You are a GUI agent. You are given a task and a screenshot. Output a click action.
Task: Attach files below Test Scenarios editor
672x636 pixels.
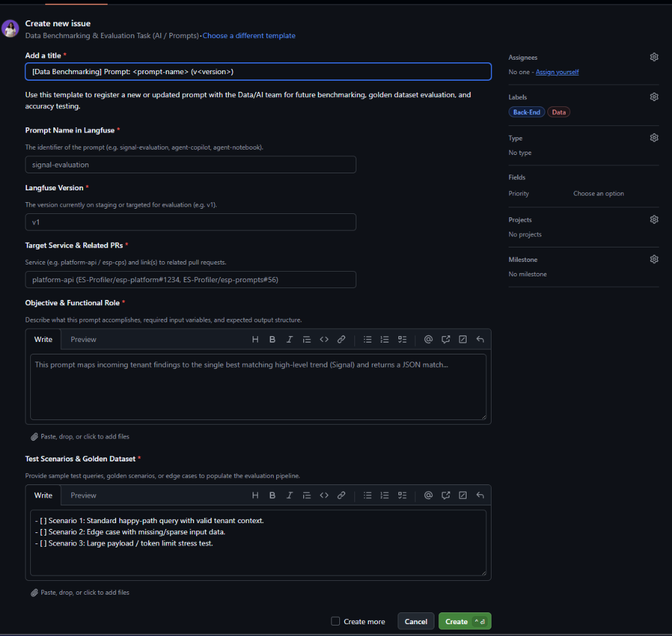80,593
